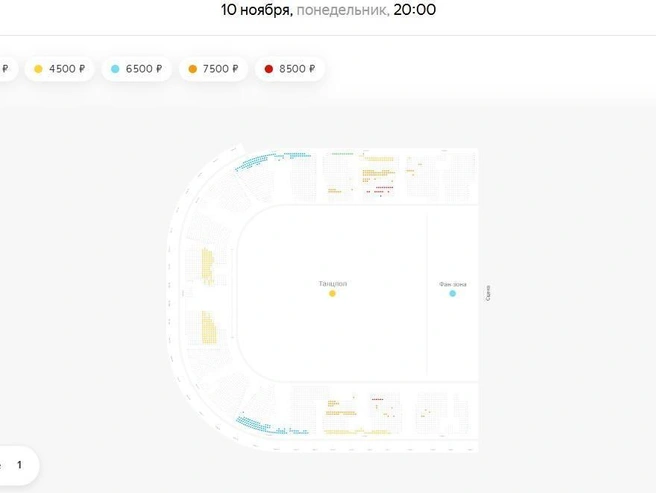Select the Танцпол yellow dot marker
656x493 pixels.
[x=332, y=293]
